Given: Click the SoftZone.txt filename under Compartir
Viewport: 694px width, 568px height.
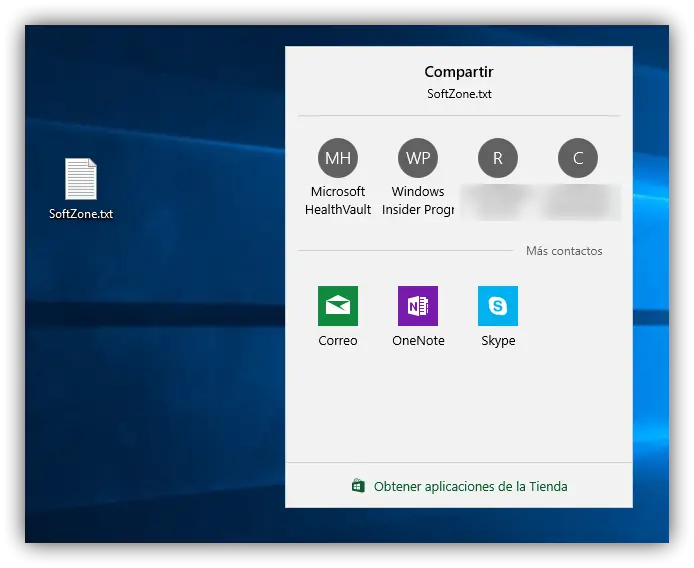Looking at the screenshot, I should pyautogui.click(x=459, y=94).
